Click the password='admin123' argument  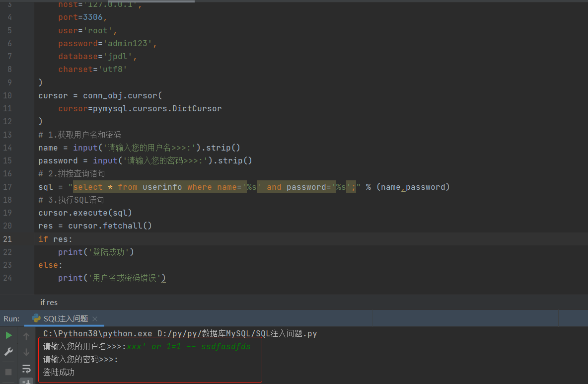pyautogui.click(x=107, y=44)
